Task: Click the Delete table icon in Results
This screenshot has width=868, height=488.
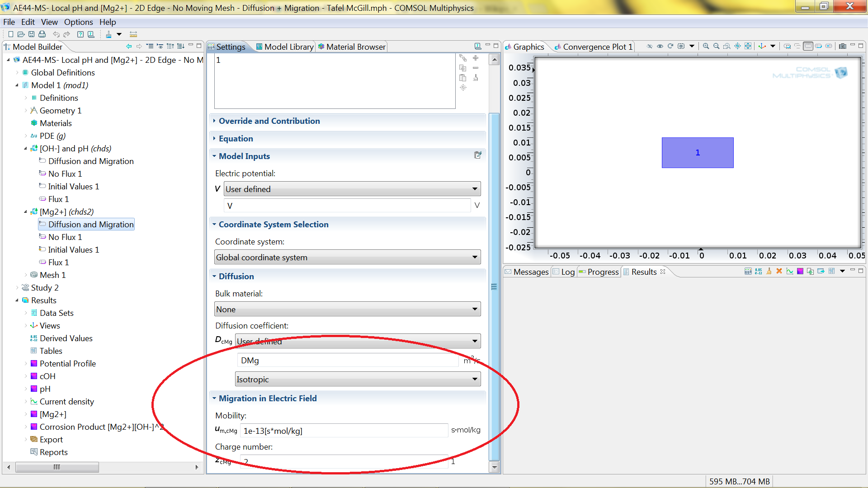Action: (779, 271)
